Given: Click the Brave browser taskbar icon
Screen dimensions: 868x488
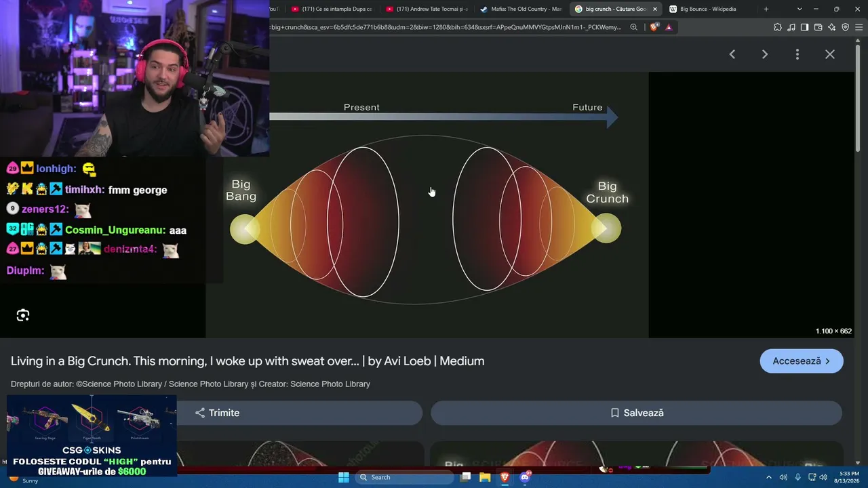Looking at the screenshot, I should pyautogui.click(x=505, y=477).
